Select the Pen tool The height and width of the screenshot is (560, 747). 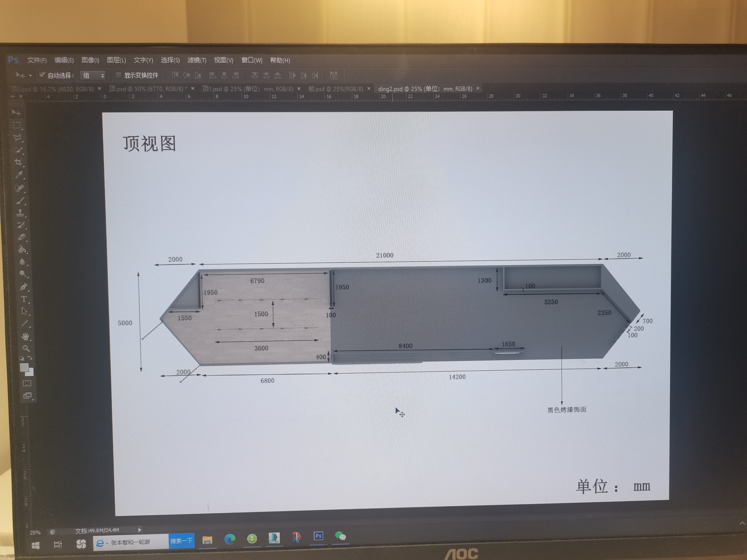pyautogui.click(x=23, y=287)
